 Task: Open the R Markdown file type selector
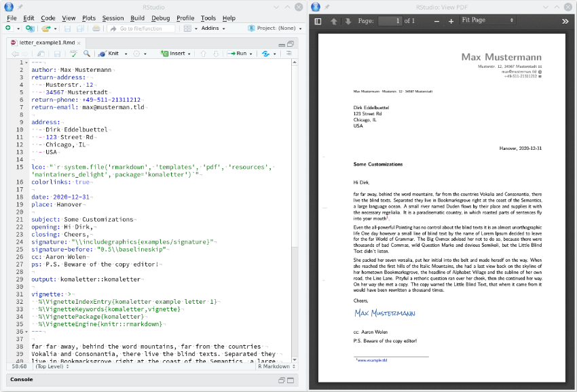pyautogui.click(x=277, y=367)
